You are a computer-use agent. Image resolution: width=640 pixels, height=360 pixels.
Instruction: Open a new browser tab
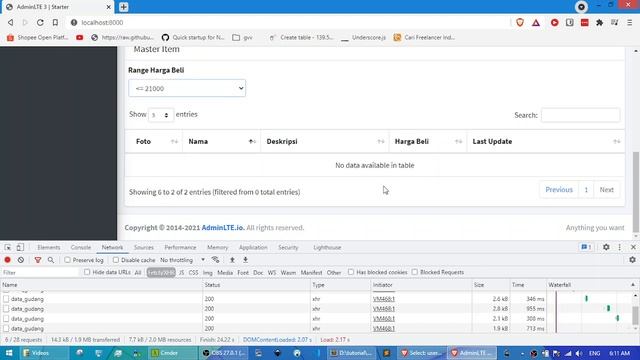point(123,7)
